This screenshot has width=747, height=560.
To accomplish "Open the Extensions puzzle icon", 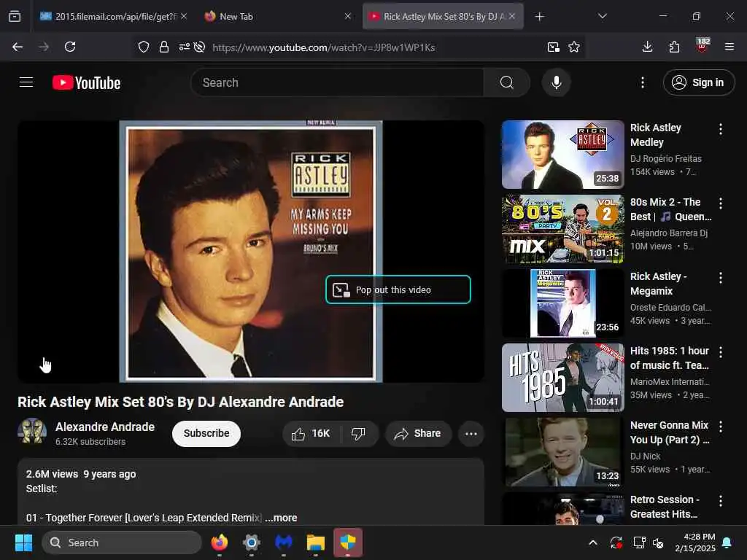I will pyautogui.click(x=674, y=47).
